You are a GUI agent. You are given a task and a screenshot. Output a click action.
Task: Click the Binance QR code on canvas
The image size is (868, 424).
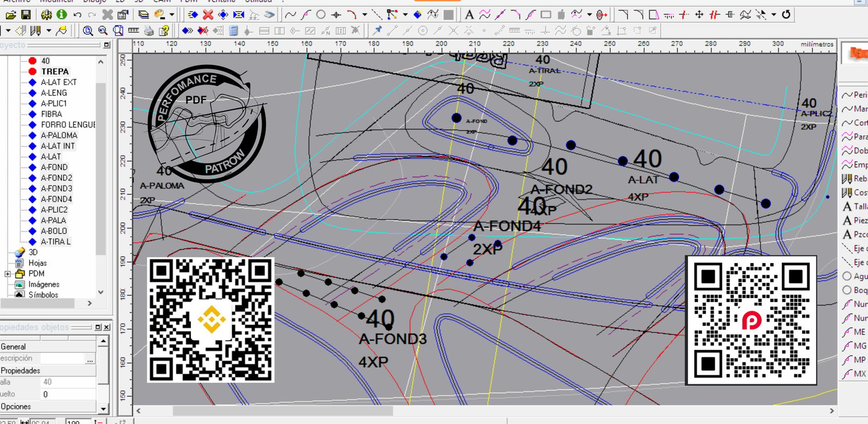point(211,320)
